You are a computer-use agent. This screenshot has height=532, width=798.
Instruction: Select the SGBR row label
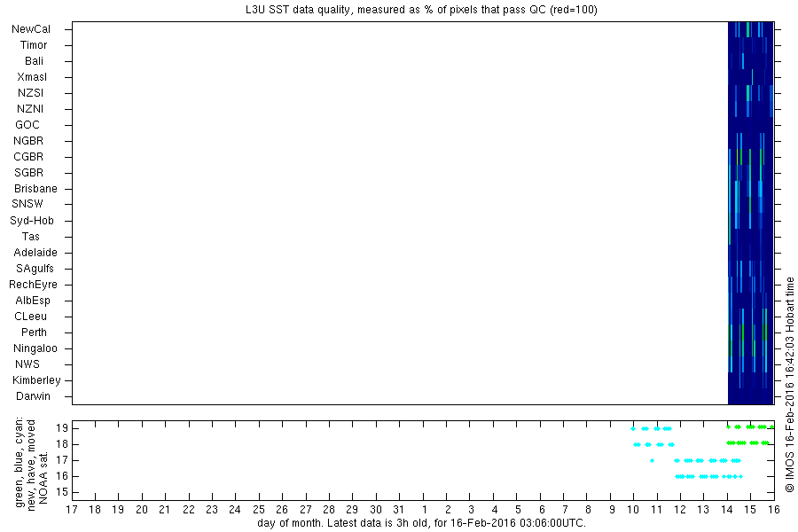29,173
